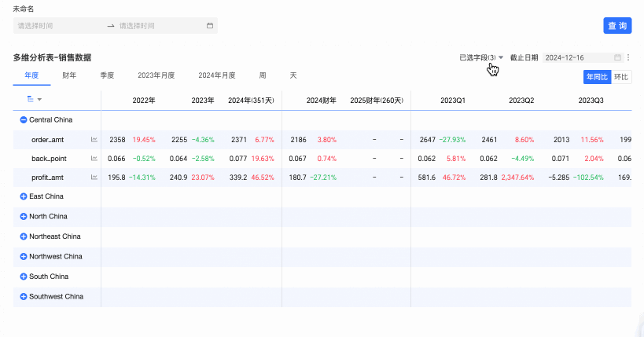Expand the East China row
Screen dimensions: 644x337
pos(24,196)
